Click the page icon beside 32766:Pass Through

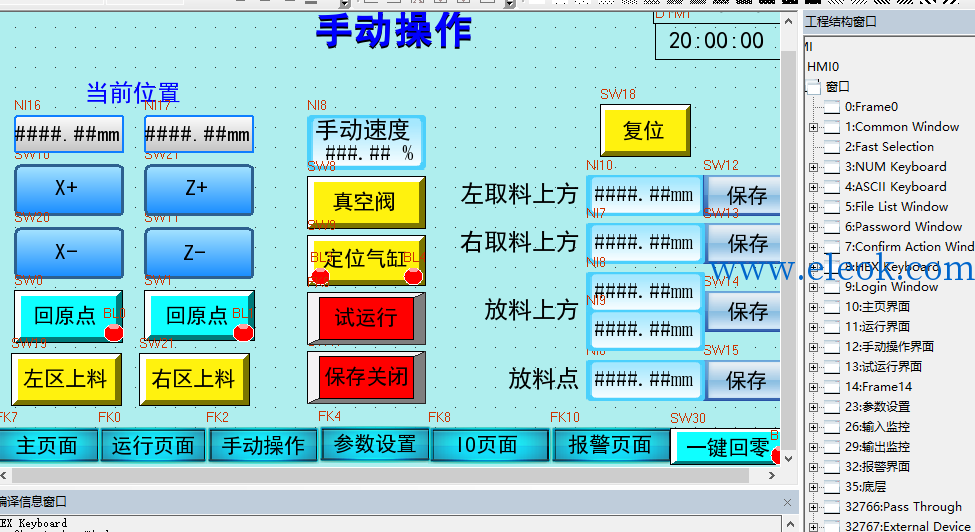click(831, 507)
